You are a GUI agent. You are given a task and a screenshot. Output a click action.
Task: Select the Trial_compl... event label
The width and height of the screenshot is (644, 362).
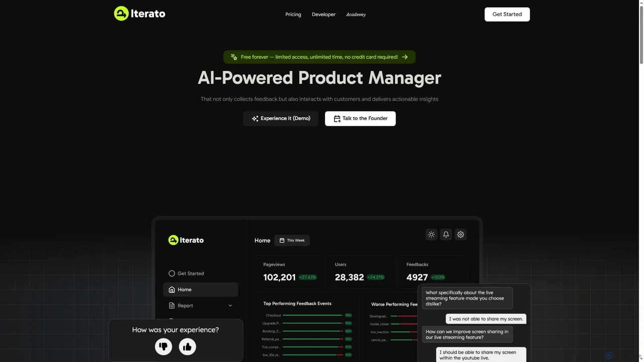tap(271, 347)
